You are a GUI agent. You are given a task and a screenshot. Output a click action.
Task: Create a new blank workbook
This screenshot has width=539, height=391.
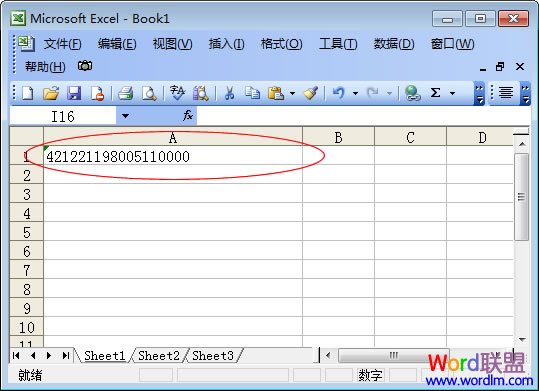(x=28, y=93)
